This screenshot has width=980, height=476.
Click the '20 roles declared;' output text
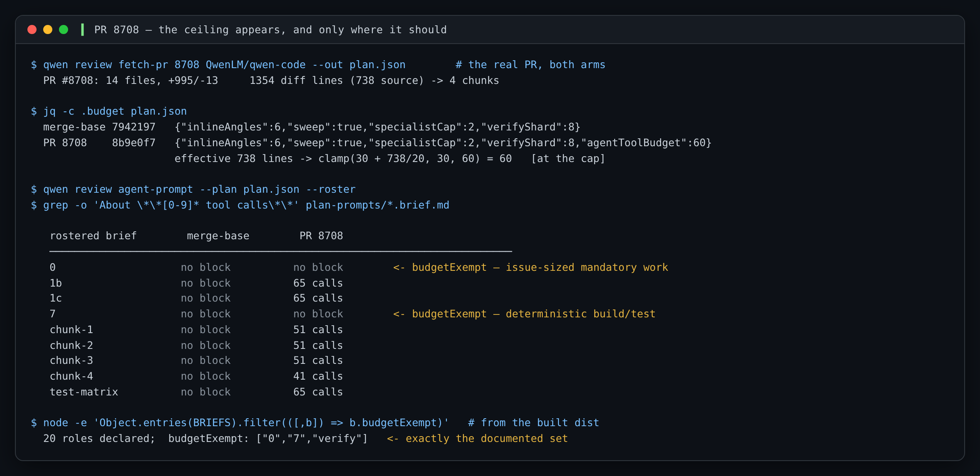[x=99, y=439]
